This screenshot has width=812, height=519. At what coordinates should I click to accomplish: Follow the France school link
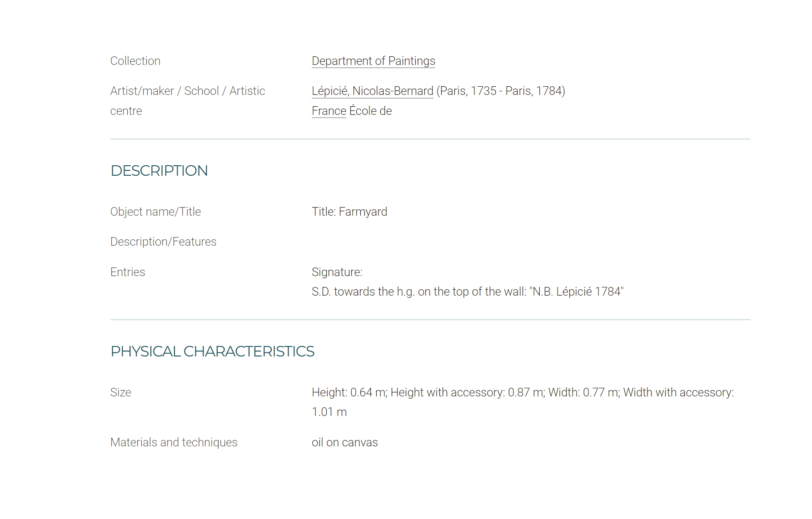(x=329, y=111)
